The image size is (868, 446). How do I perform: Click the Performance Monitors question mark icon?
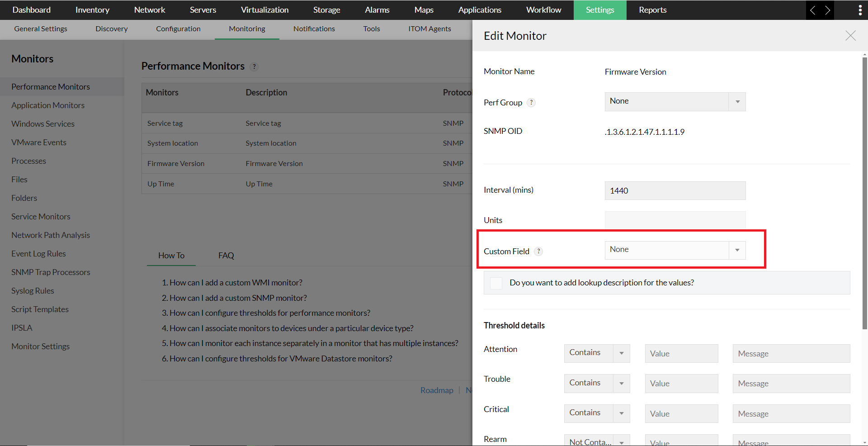[x=254, y=66]
